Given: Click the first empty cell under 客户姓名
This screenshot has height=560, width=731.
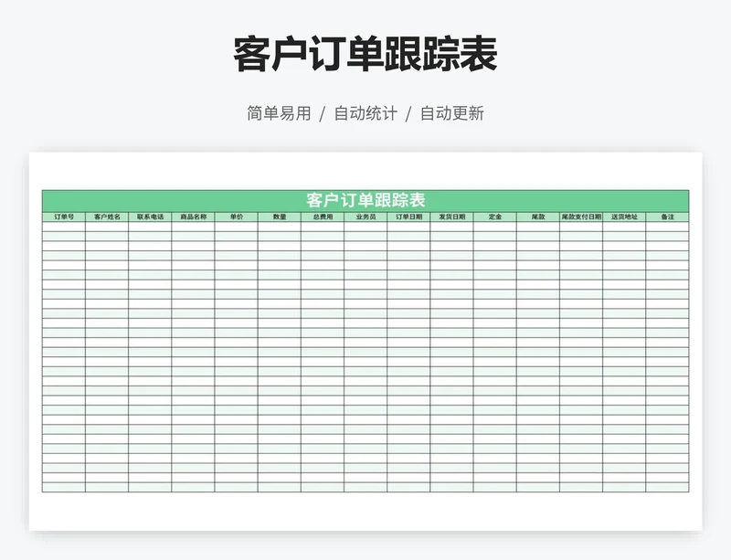Looking at the screenshot, I should tap(107, 227).
